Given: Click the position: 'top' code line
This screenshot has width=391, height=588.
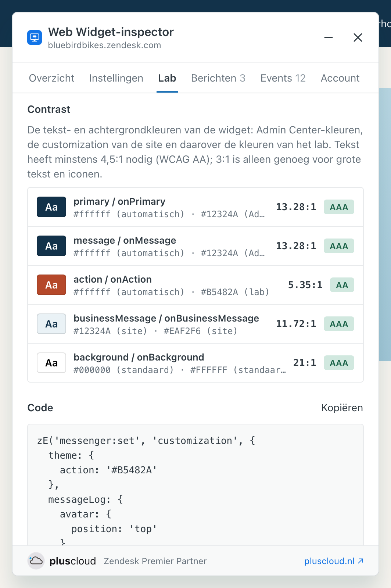Looking at the screenshot, I should tap(114, 529).
